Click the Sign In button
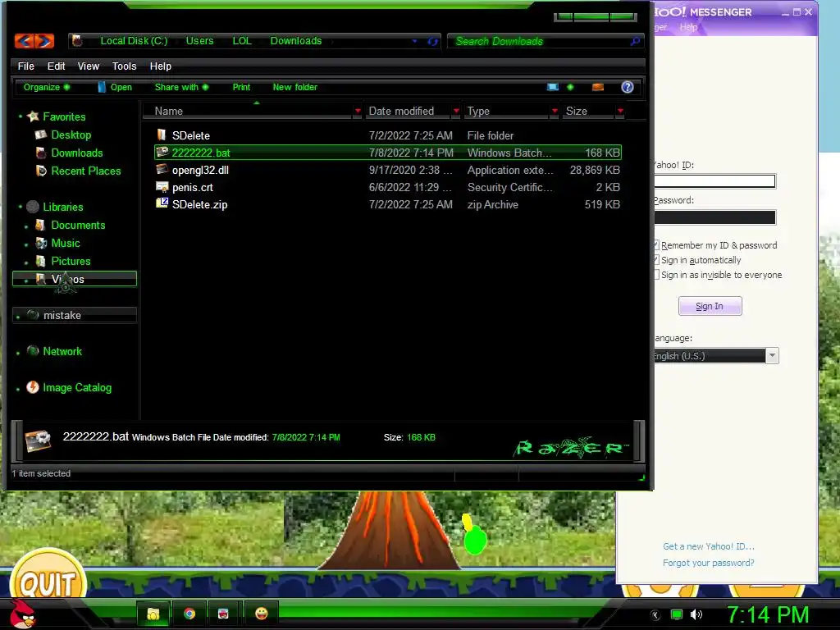The width and height of the screenshot is (840, 630). tap(710, 306)
